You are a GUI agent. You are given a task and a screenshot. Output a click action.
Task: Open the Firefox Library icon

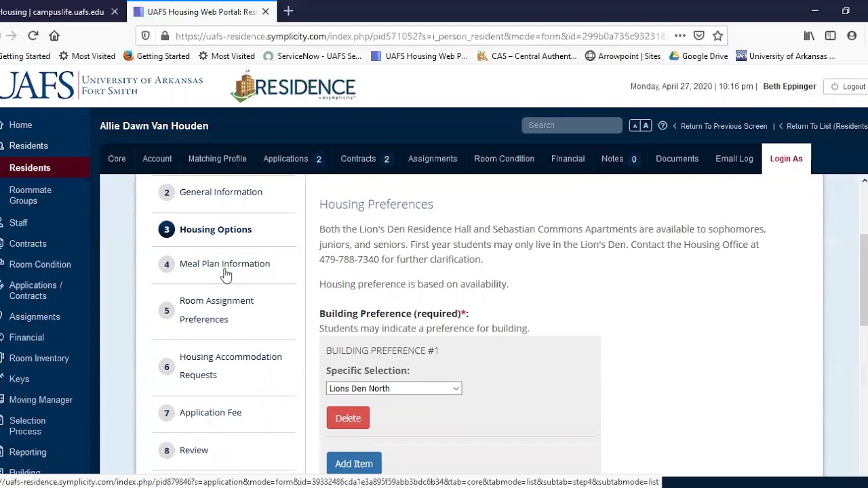point(809,36)
